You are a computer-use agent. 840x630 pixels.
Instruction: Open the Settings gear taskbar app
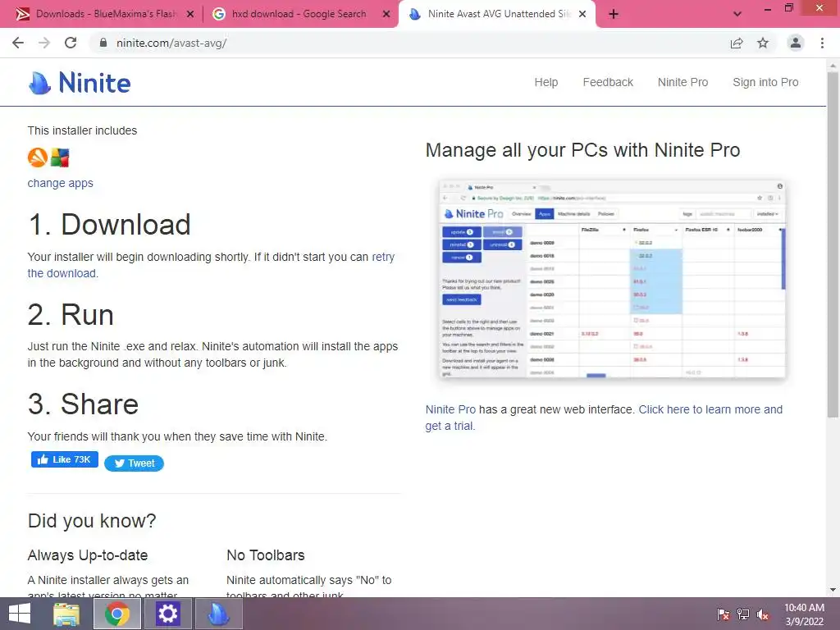coord(167,614)
